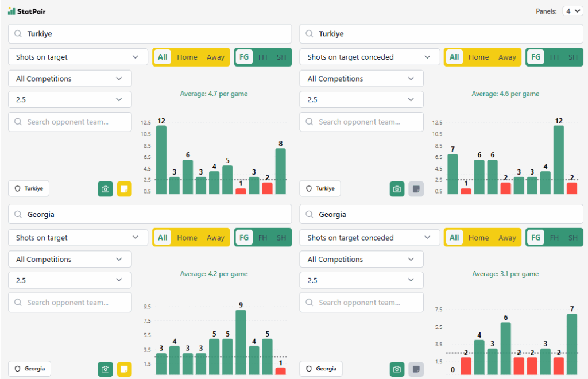The width and height of the screenshot is (588, 379).
Task: Click the camera icon in Georgia Shots on target panel
Action: coord(105,369)
